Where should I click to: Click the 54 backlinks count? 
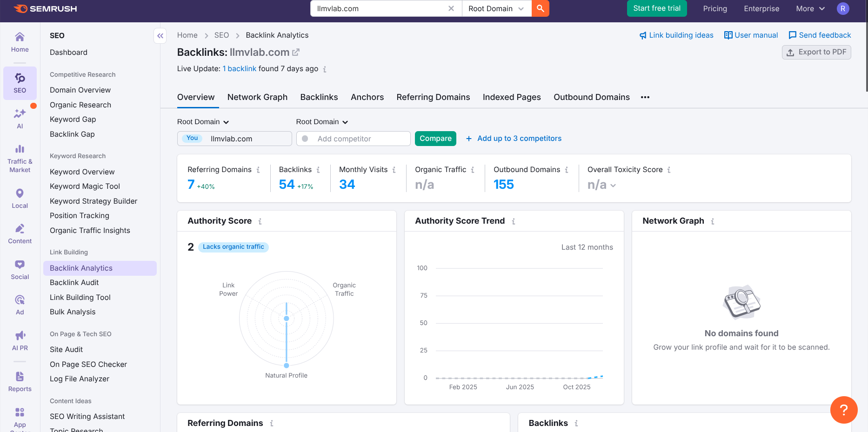pos(287,185)
